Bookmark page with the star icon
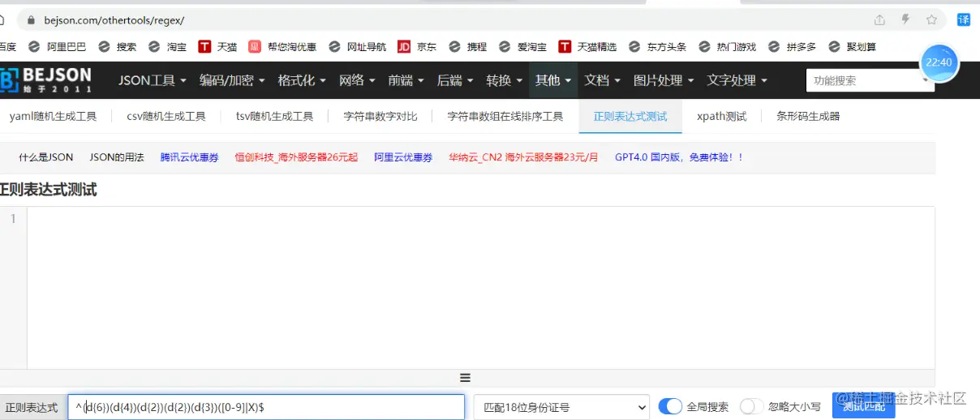 click(931, 19)
